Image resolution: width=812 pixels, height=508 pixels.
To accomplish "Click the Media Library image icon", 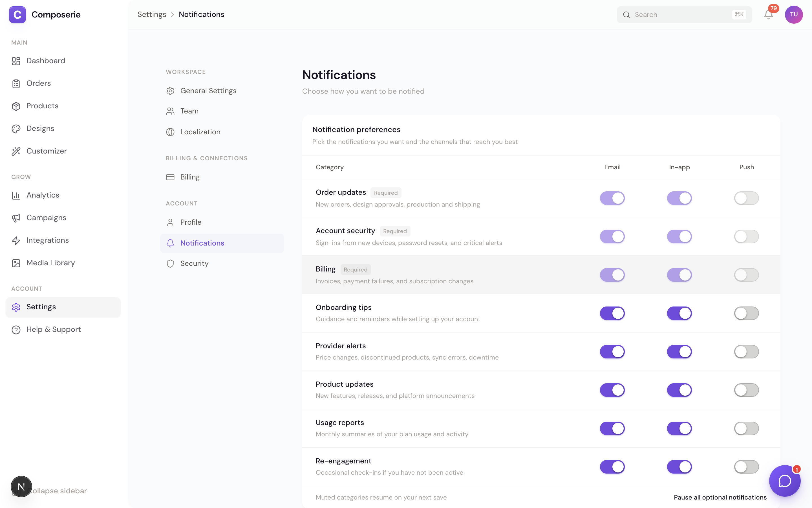I will (x=16, y=263).
